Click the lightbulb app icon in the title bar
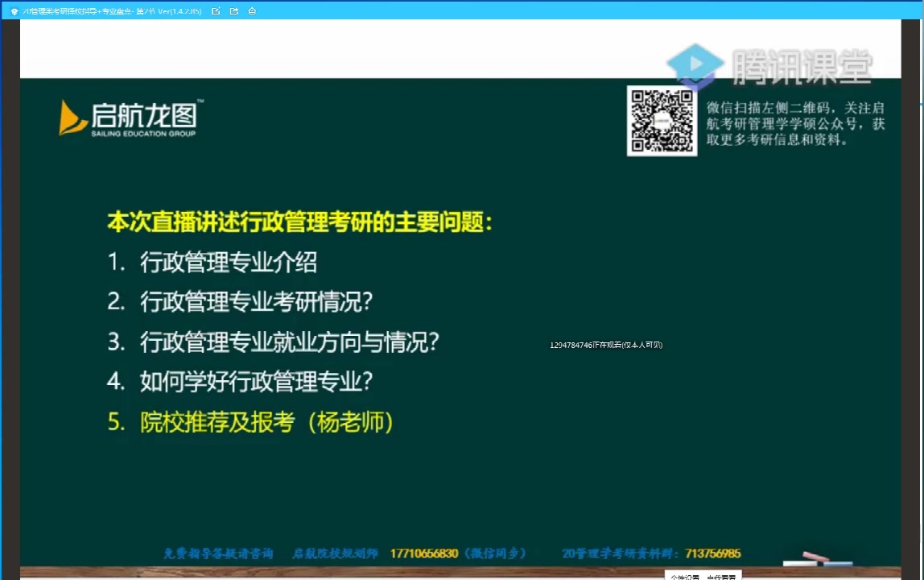The width and height of the screenshot is (924, 580). [x=16, y=10]
